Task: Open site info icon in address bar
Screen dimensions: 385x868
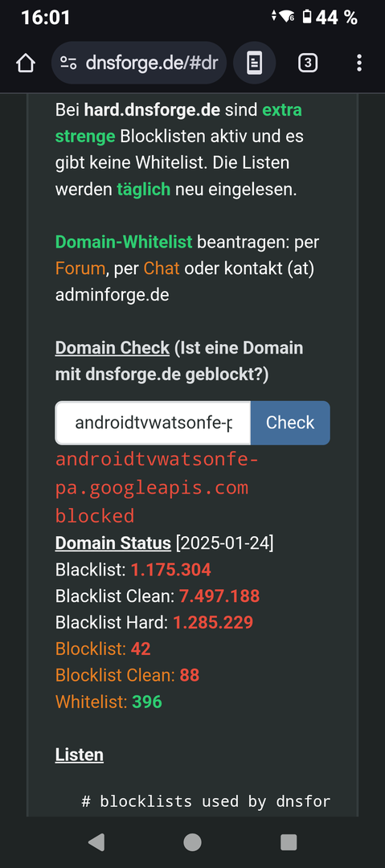Action: pos(68,63)
